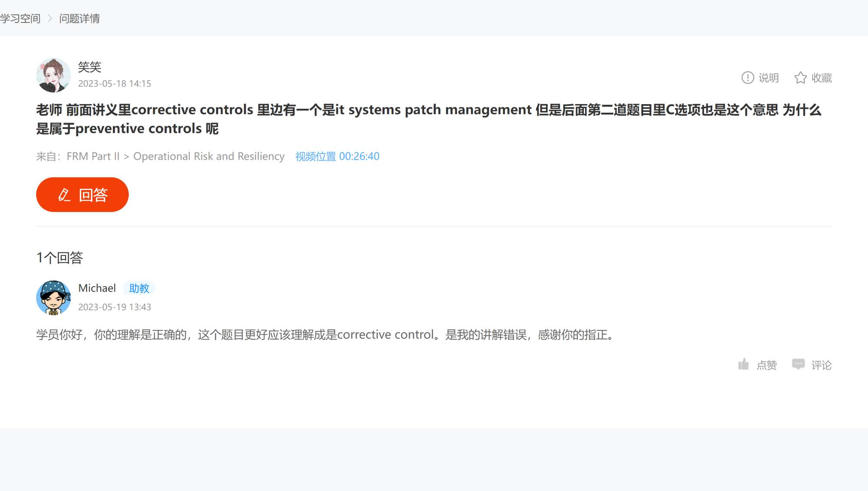Jump to video position 00:26:40

coord(337,156)
